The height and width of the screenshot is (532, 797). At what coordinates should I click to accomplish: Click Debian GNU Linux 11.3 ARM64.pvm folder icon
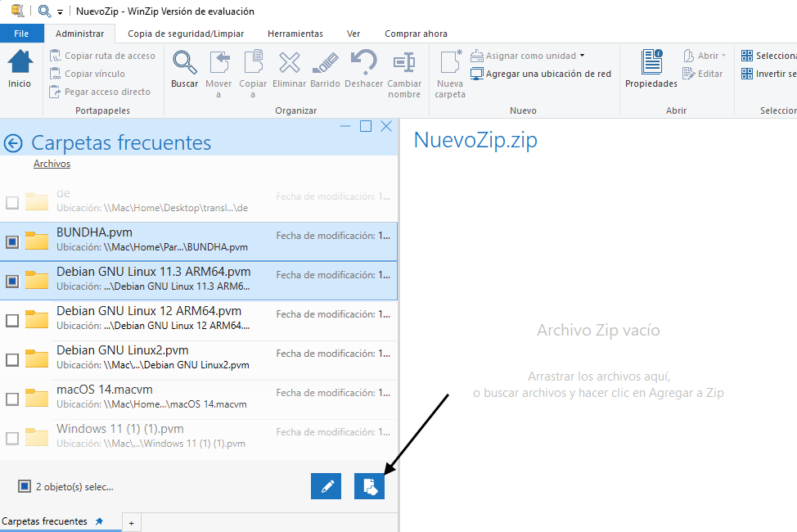click(x=37, y=279)
